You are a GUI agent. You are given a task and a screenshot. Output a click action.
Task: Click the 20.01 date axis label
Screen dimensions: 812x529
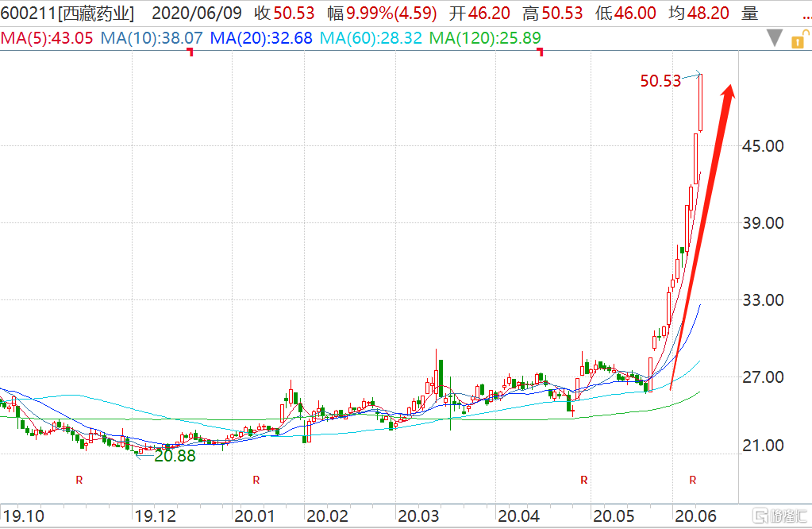click(254, 516)
